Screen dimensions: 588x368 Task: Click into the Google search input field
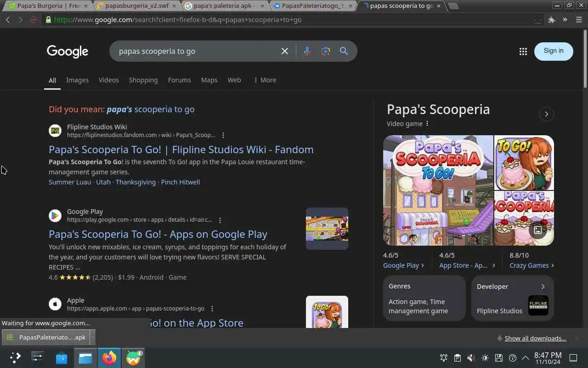point(195,51)
